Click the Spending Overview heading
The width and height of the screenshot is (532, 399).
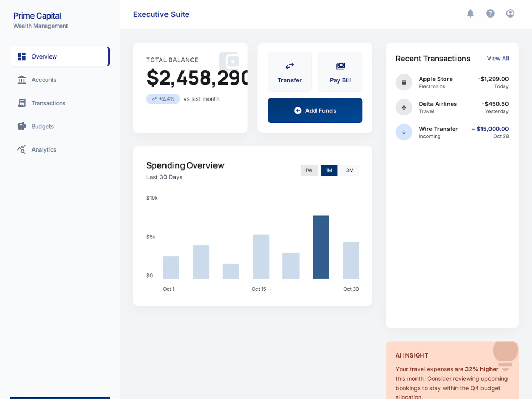point(185,165)
